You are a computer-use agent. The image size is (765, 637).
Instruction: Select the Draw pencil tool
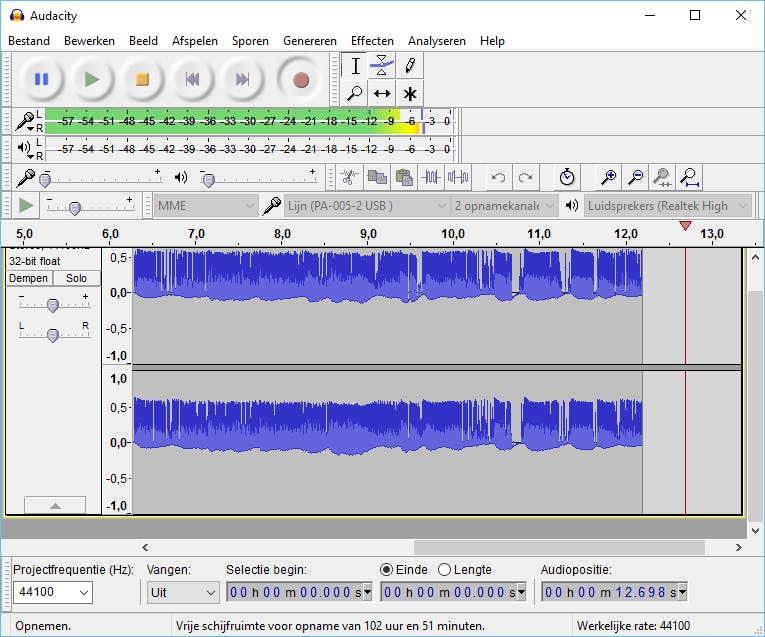409,66
